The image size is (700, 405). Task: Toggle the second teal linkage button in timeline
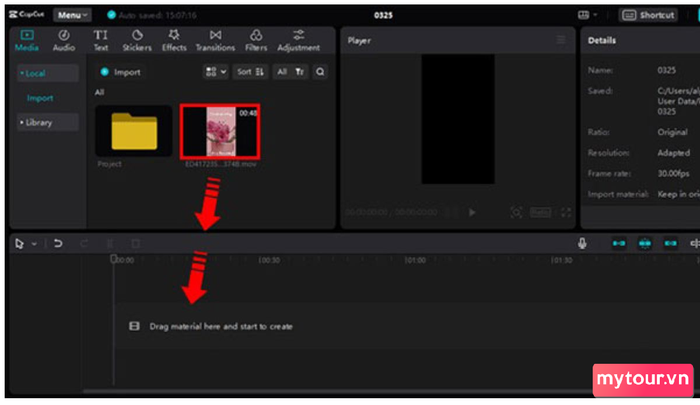(x=645, y=243)
